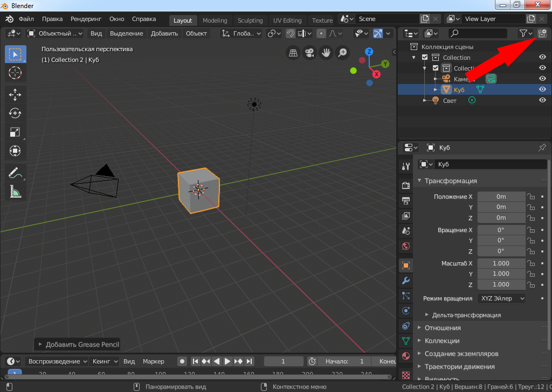The image size is (552, 392).
Task: Open the Рендеринг menu
Action: click(86, 19)
